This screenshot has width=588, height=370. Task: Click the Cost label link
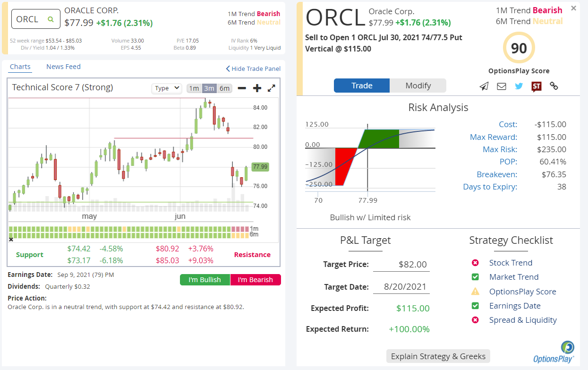[x=508, y=125]
